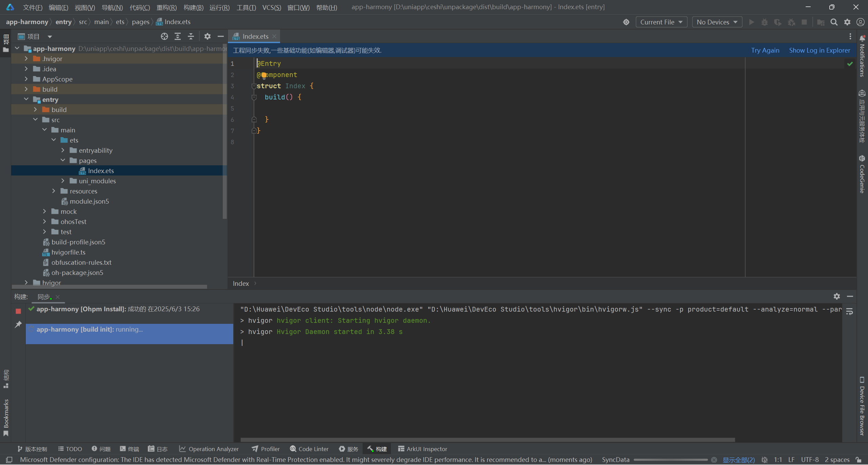Screen dimensions: 868x465
Task: Expand the uni_modules folder
Action: (x=63, y=181)
